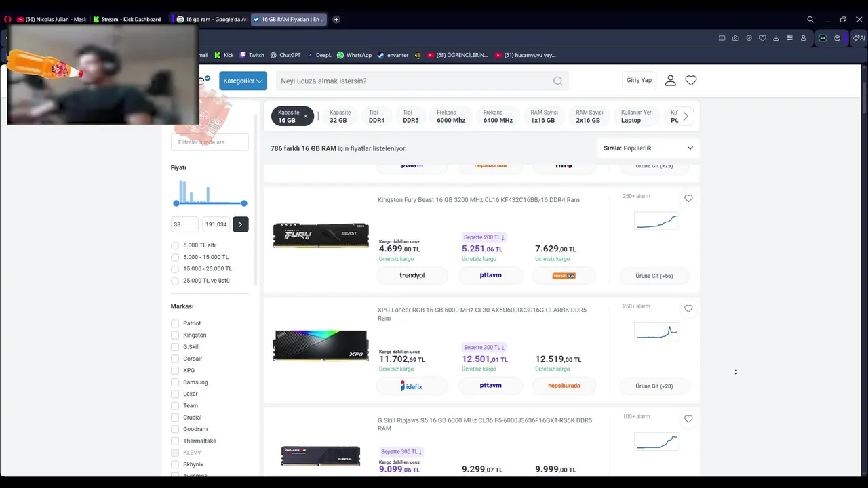Open idefix offer for XPG Lancer
Screen dimensions: 868x488
coord(412,386)
